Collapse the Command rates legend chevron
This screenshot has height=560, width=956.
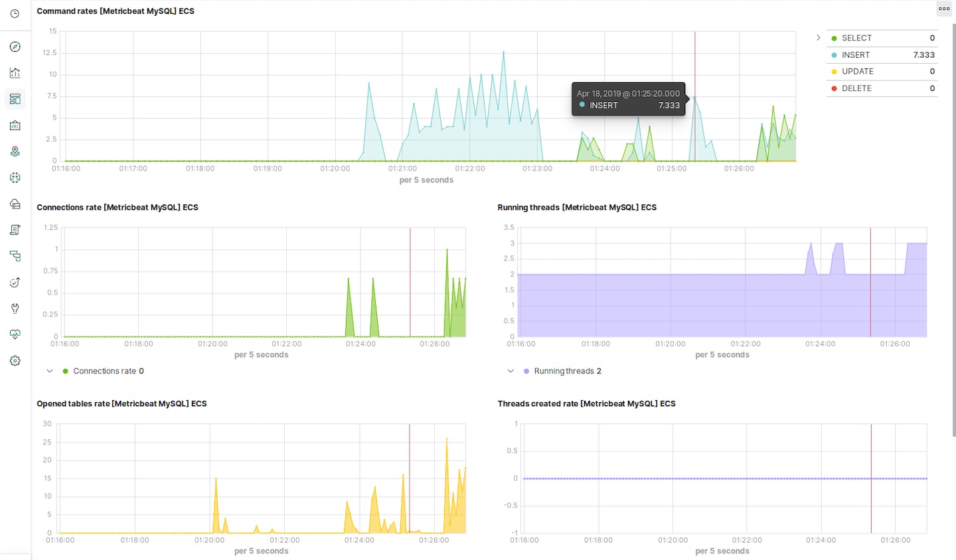click(x=818, y=38)
